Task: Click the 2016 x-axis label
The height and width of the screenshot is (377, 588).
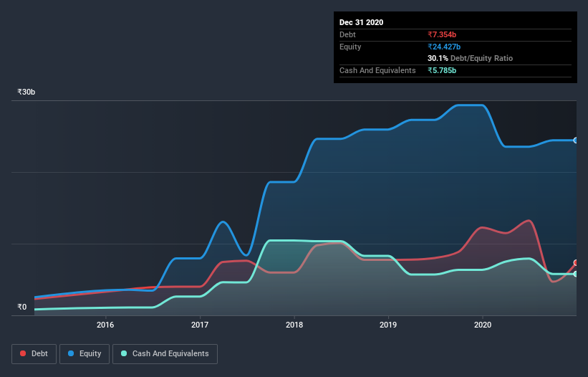Action: click(105, 325)
